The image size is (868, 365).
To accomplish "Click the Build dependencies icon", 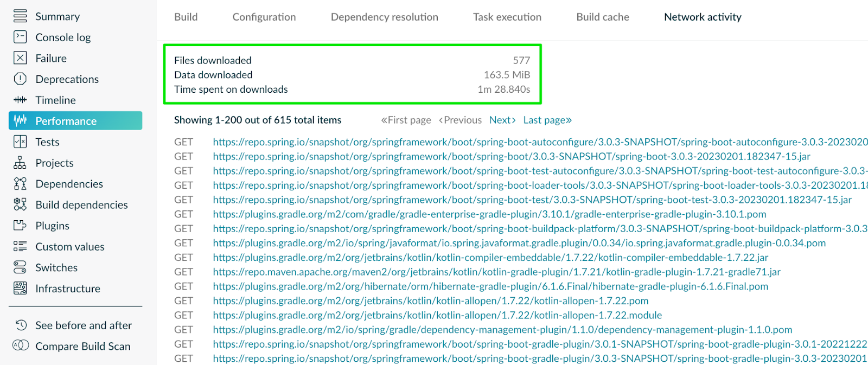I will [x=20, y=204].
